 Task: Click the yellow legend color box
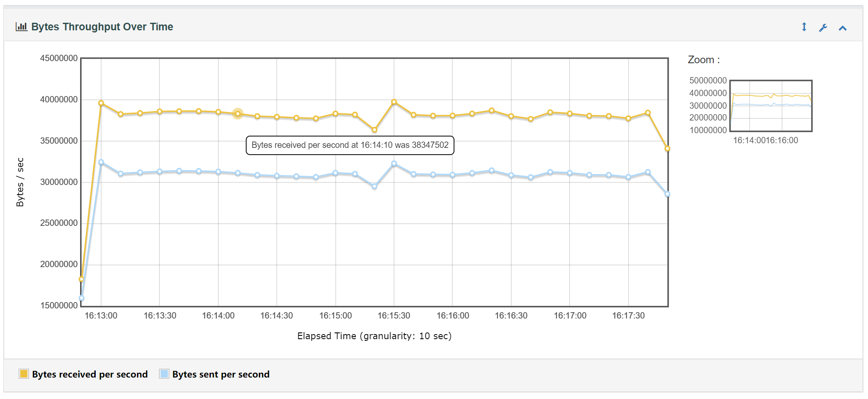click(24, 374)
